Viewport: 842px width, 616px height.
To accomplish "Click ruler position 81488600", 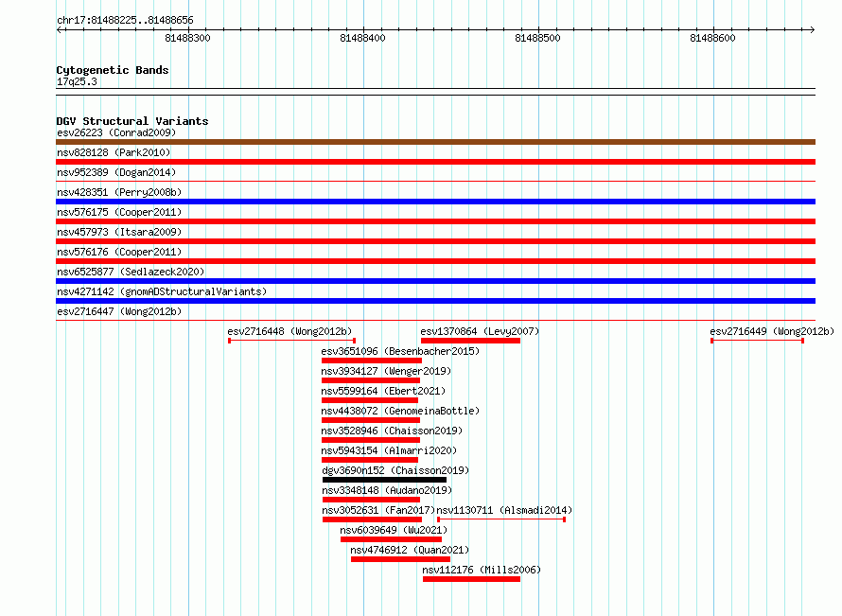I will click(x=712, y=38).
